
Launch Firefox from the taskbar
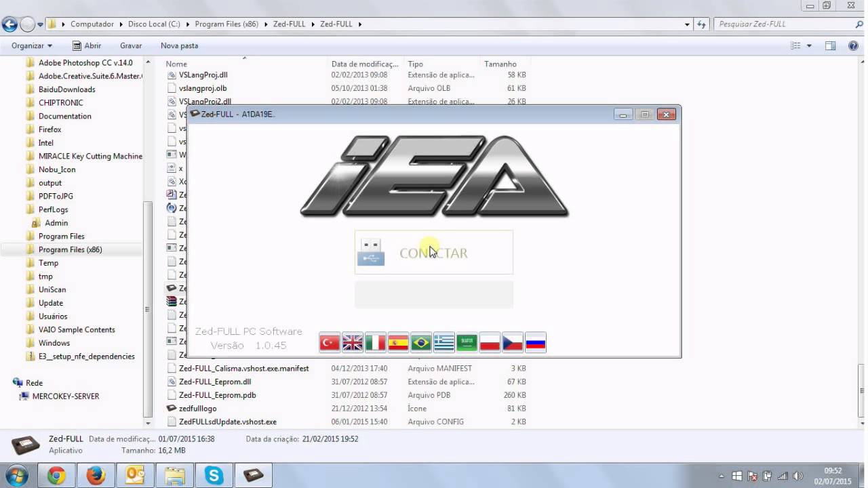(x=96, y=476)
